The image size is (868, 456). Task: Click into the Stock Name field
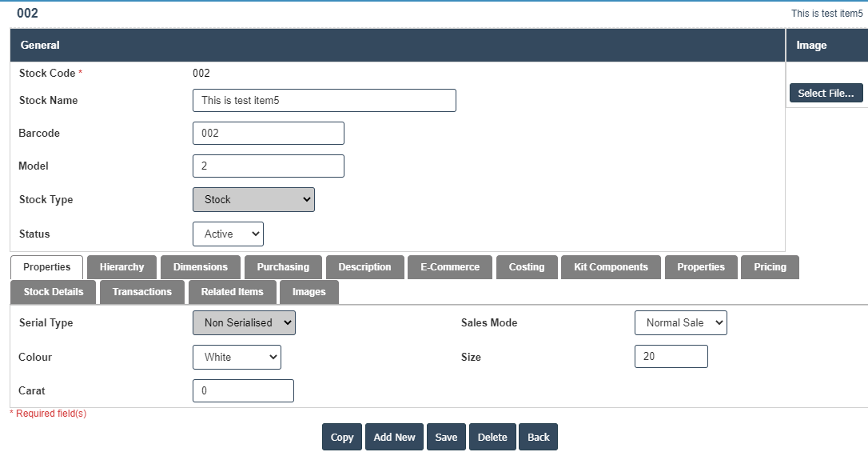(324, 101)
